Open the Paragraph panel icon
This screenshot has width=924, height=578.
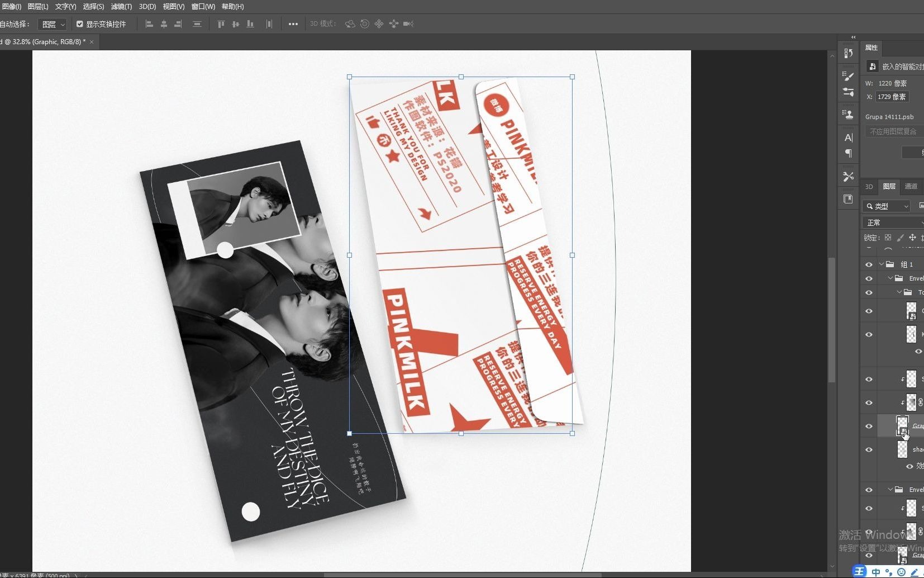pos(848,153)
